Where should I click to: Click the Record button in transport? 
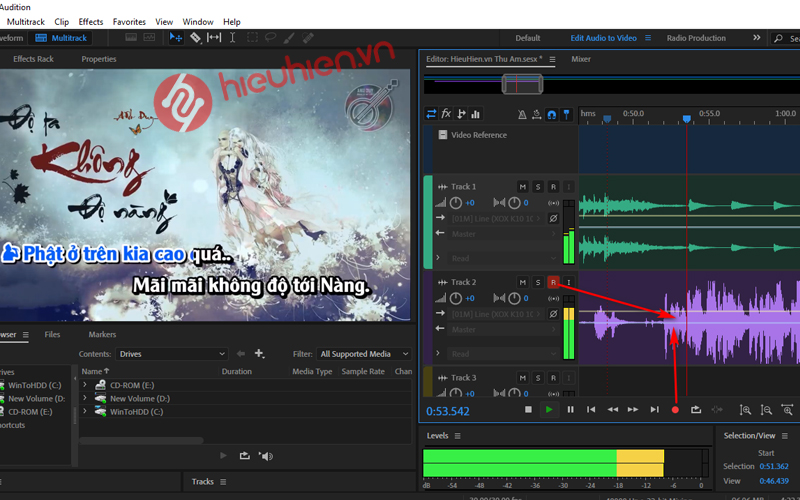point(675,410)
